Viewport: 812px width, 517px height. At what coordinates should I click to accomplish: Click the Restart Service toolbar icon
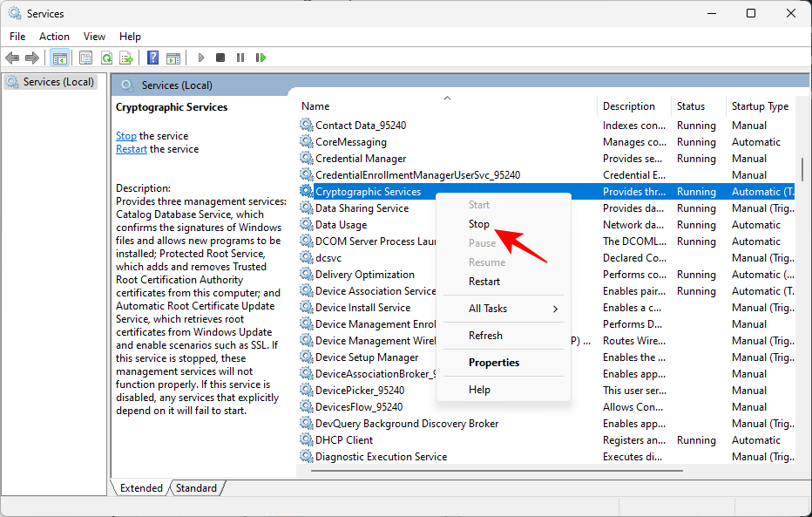click(261, 58)
